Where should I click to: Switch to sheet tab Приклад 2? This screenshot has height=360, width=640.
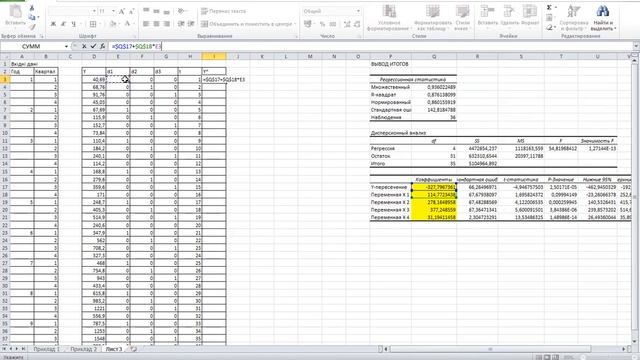click(84, 349)
